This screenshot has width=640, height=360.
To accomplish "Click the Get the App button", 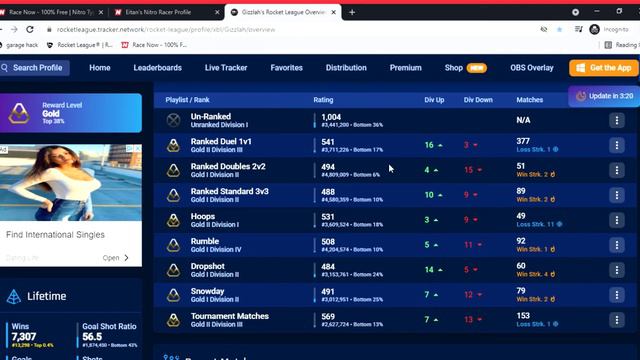I will (x=604, y=68).
